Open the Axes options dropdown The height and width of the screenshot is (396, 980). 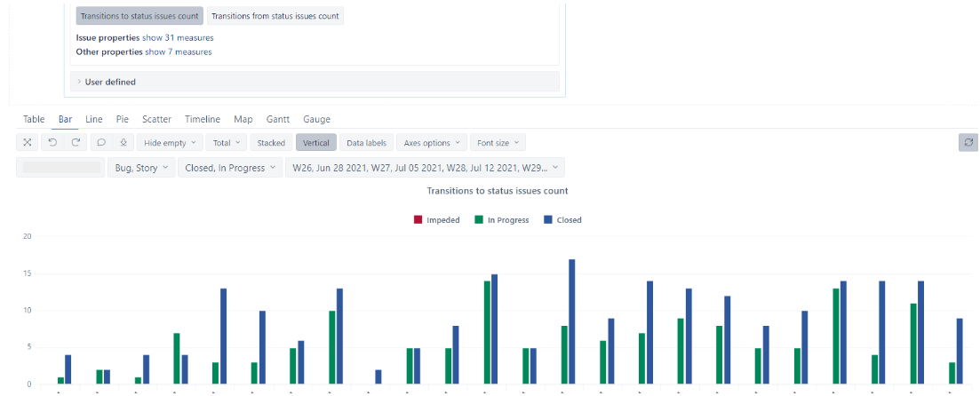coord(432,143)
